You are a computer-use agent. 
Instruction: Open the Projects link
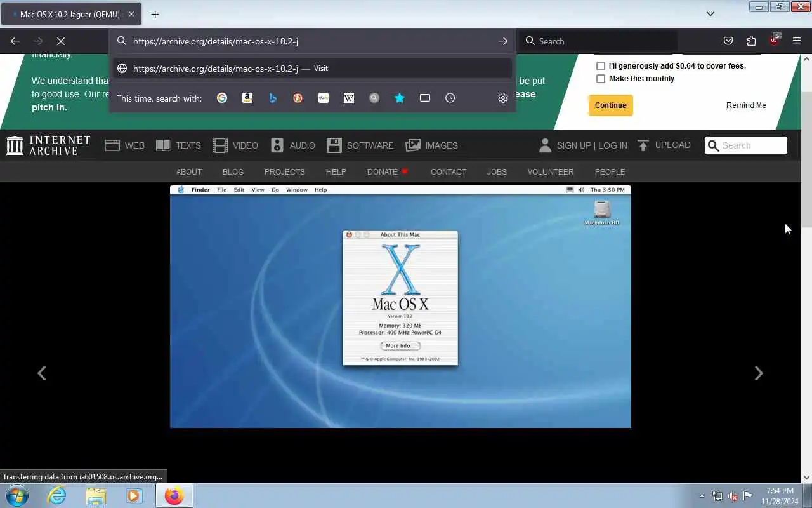pyautogui.click(x=285, y=172)
